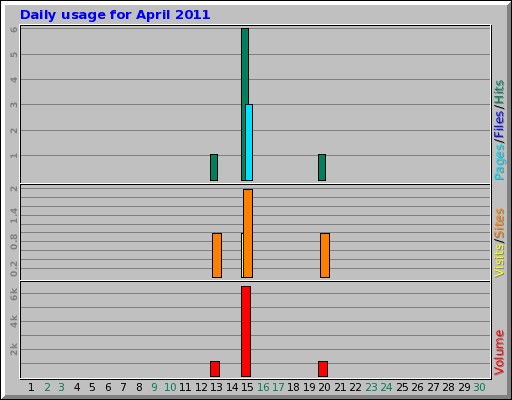
Task: Click day label 21 on the x-axis
Action: coord(340,387)
